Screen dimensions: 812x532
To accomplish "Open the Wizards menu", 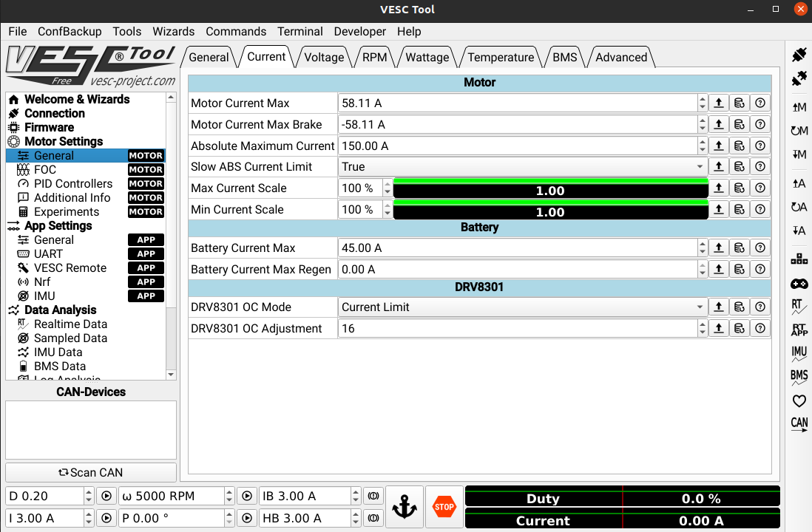I will pyautogui.click(x=174, y=32).
